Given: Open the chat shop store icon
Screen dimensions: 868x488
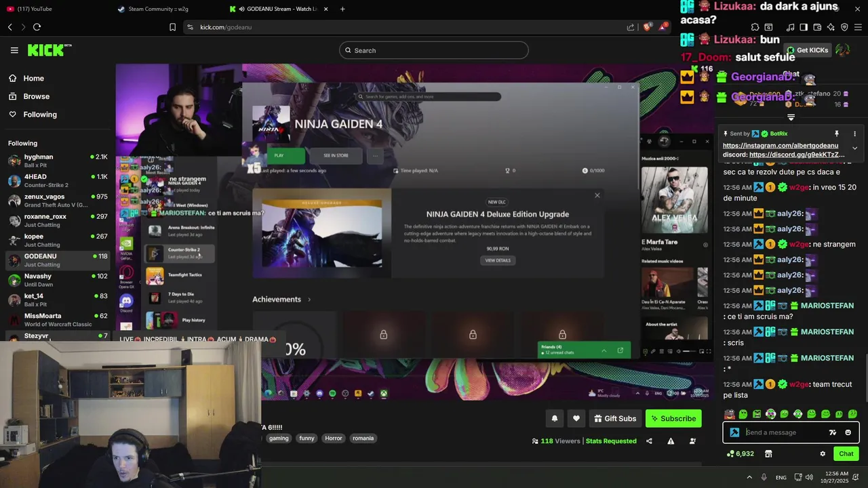Looking at the screenshot, I should 768,454.
